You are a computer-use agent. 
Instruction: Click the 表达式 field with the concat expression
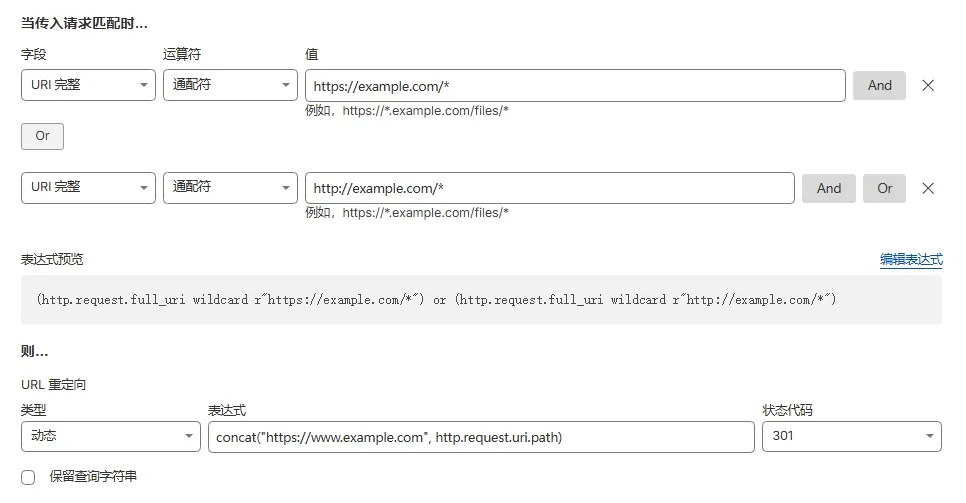tap(480, 437)
